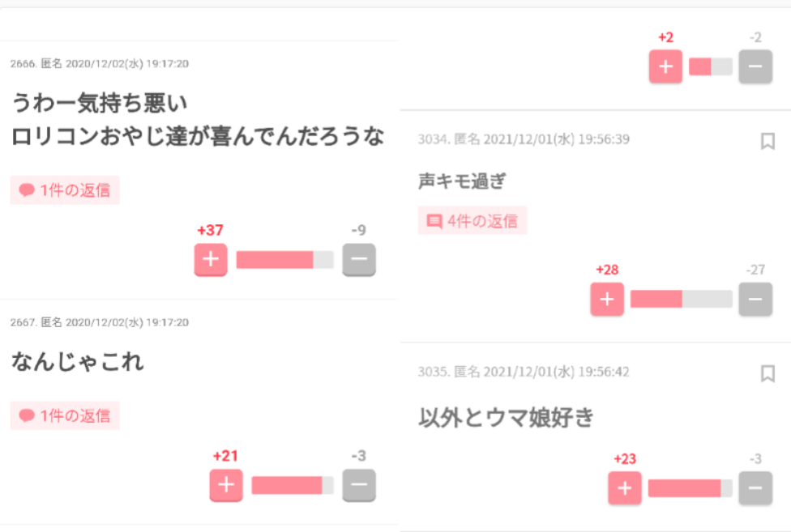Upvote comment 3034 with plus button
The height and width of the screenshot is (532, 791).
[x=607, y=300]
